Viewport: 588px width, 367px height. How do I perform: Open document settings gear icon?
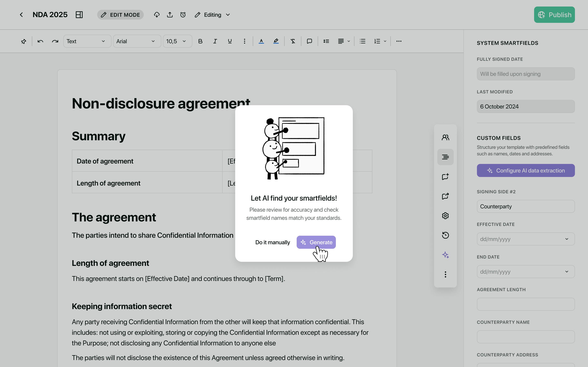click(x=445, y=216)
